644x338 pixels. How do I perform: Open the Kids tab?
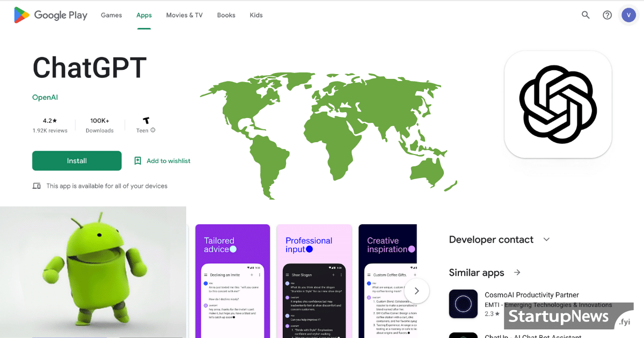(256, 15)
